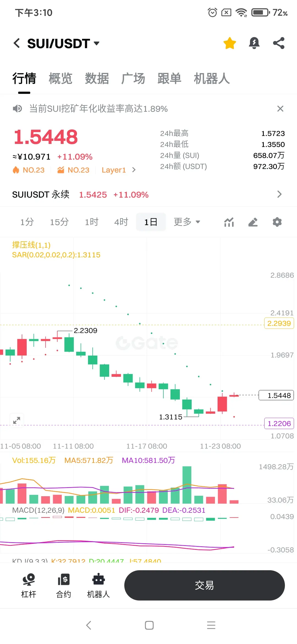Tap the SAR(0.02,0.02,0.2) indicator label

pos(56,255)
